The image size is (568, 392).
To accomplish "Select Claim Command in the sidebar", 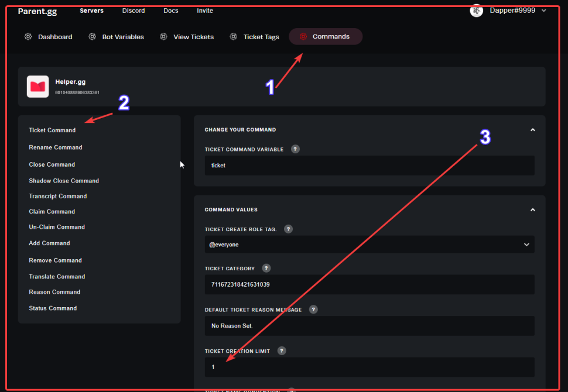I will pos(52,211).
